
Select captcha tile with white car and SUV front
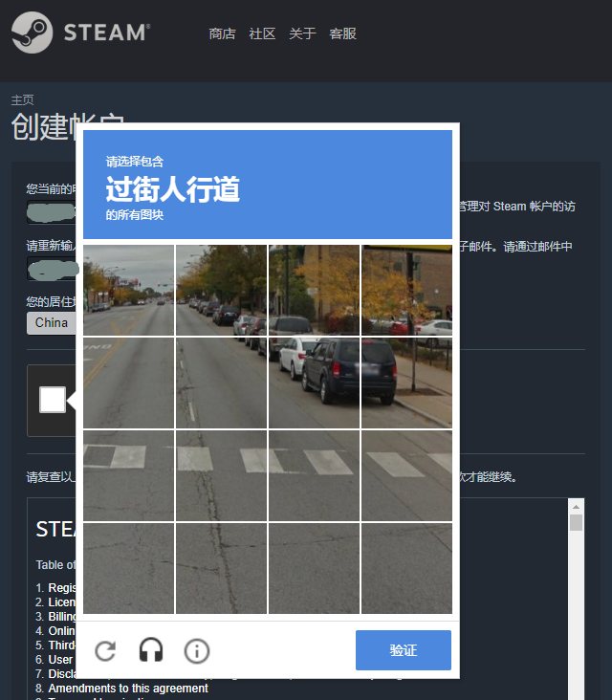click(314, 383)
